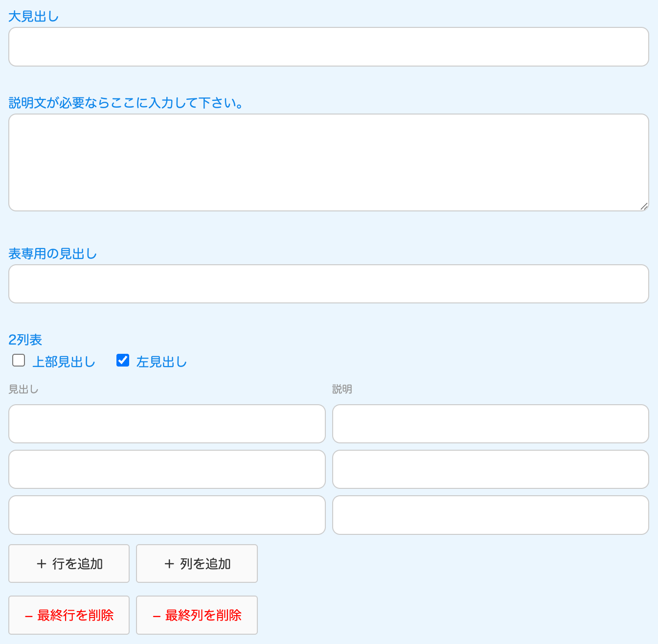
Task: Add a row with 行を追加 button
Action: [x=69, y=564]
